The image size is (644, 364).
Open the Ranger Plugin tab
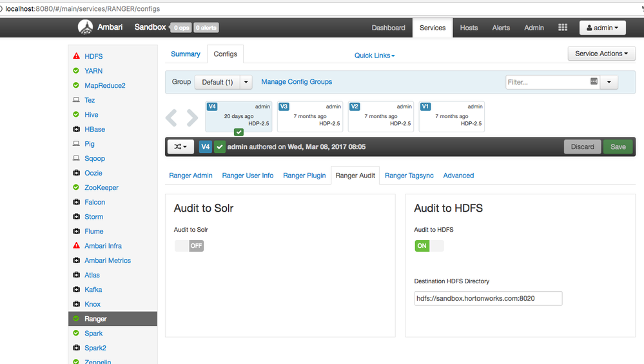pos(304,176)
